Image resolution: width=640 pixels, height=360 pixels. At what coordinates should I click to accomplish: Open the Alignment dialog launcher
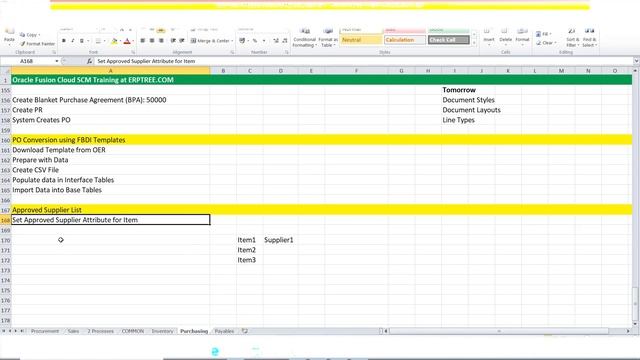232,53
